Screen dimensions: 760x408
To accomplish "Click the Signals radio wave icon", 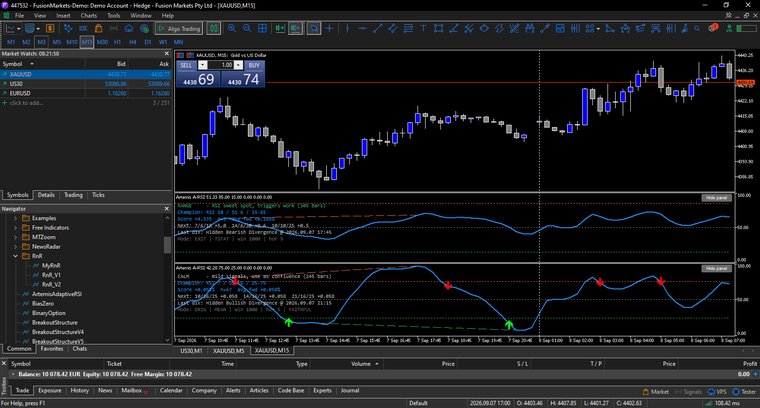I will [114, 29].
